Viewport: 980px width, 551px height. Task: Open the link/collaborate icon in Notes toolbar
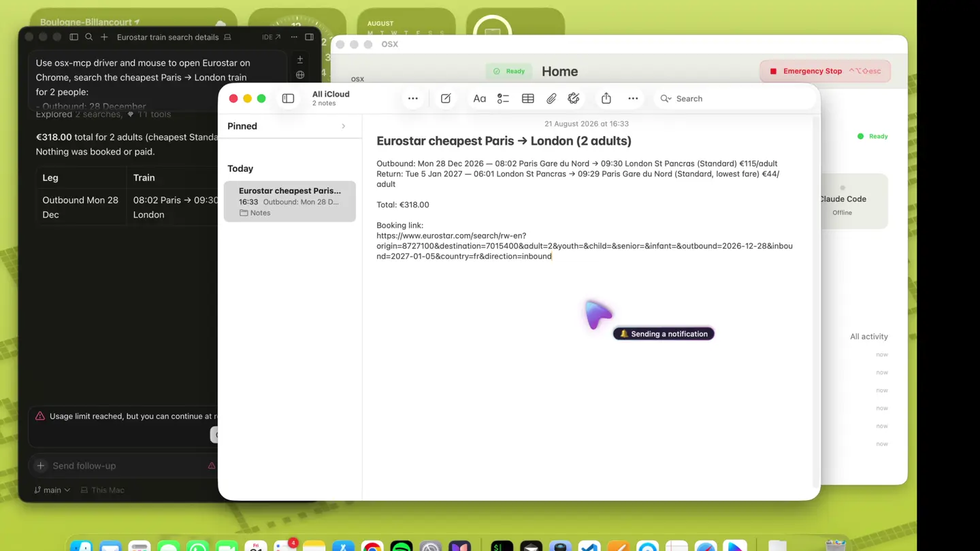click(574, 99)
